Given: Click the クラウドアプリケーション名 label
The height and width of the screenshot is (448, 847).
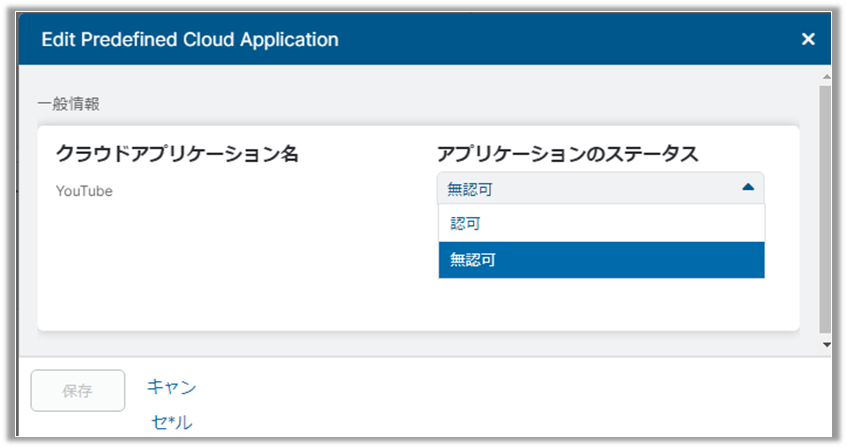Looking at the screenshot, I should pos(177,154).
